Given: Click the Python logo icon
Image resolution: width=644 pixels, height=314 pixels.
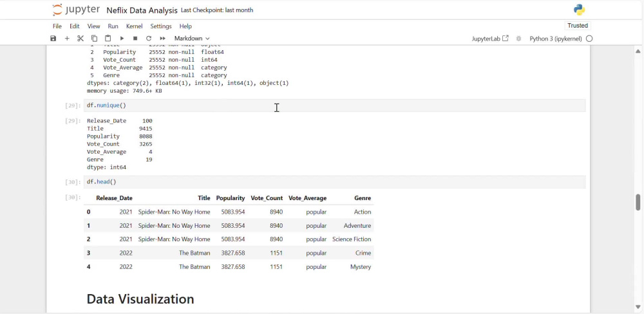Looking at the screenshot, I should (580, 10).
